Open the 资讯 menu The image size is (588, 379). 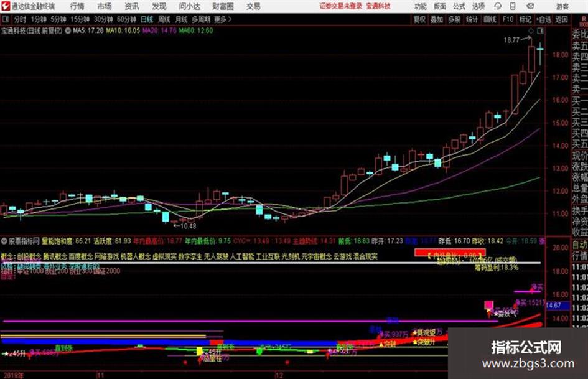click(x=132, y=6)
